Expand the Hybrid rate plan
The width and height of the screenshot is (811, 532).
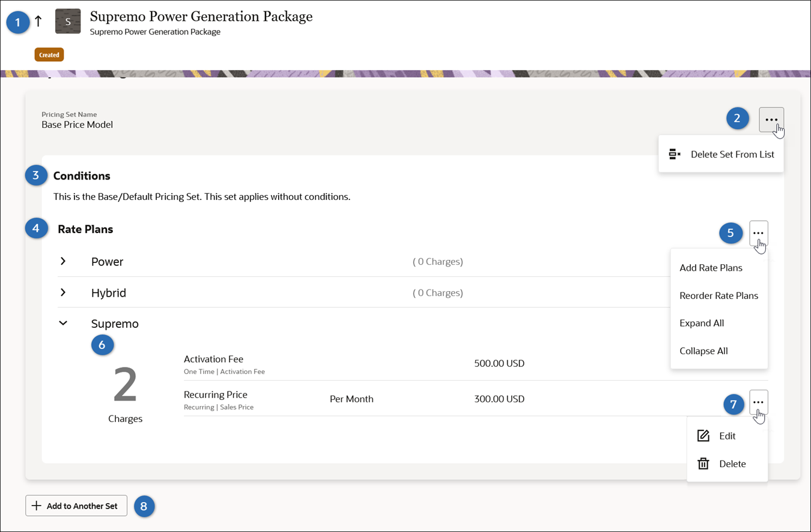(62, 292)
